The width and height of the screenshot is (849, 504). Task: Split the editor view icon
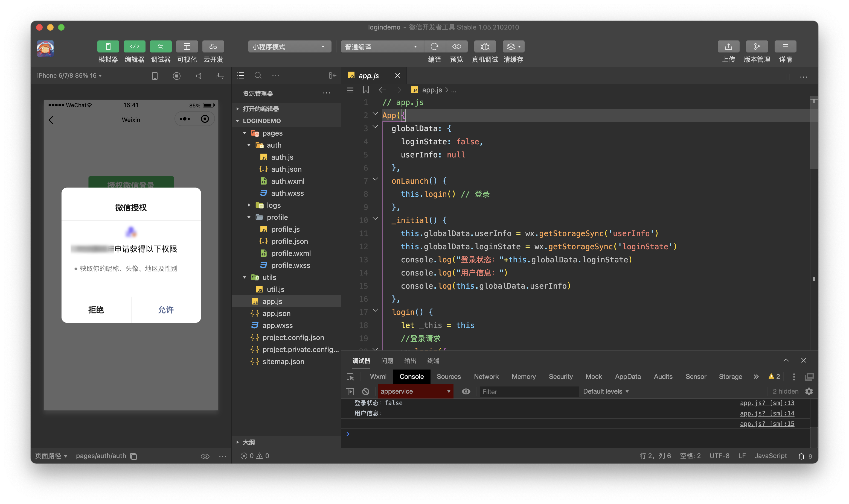[786, 77]
